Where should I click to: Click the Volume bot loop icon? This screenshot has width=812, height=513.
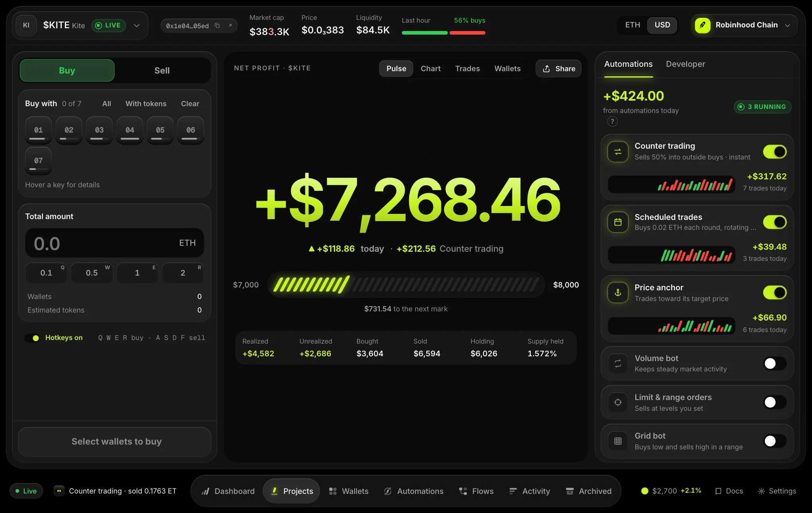pyautogui.click(x=618, y=363)
